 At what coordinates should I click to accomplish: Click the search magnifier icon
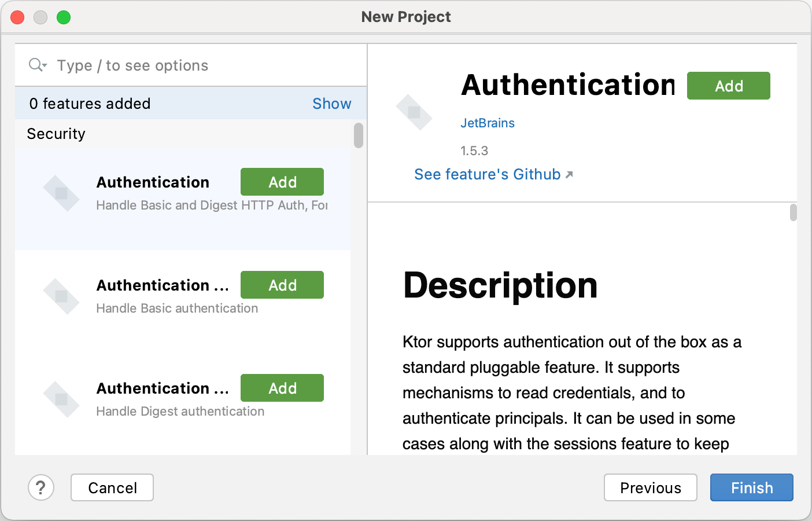tap(34, 65)
